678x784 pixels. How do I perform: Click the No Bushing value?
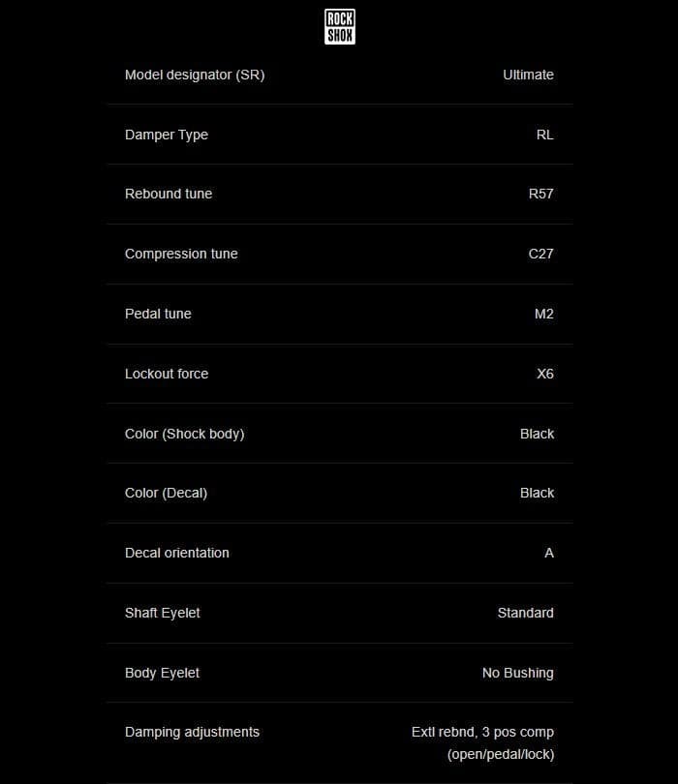(517, 673)
